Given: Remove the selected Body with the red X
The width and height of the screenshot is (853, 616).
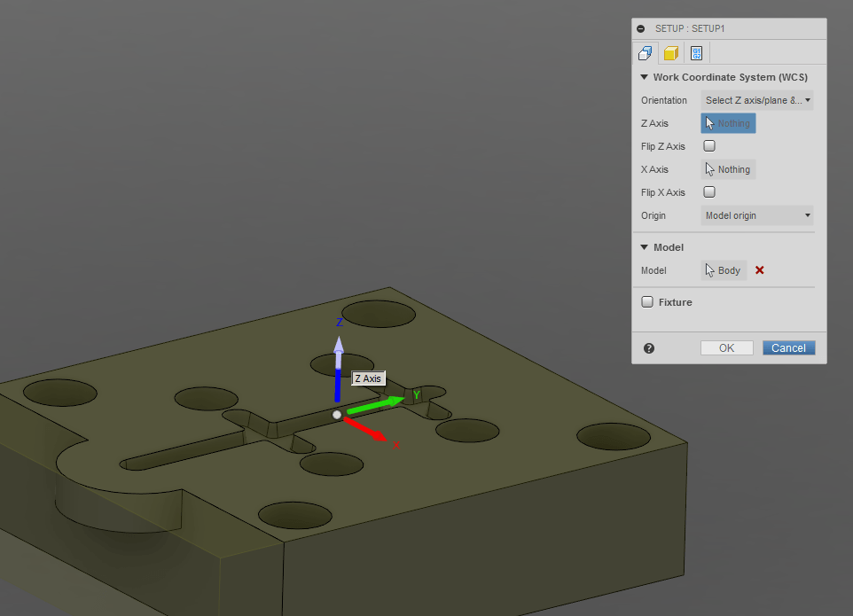Looking at the screenshot, I should point(759,270).
